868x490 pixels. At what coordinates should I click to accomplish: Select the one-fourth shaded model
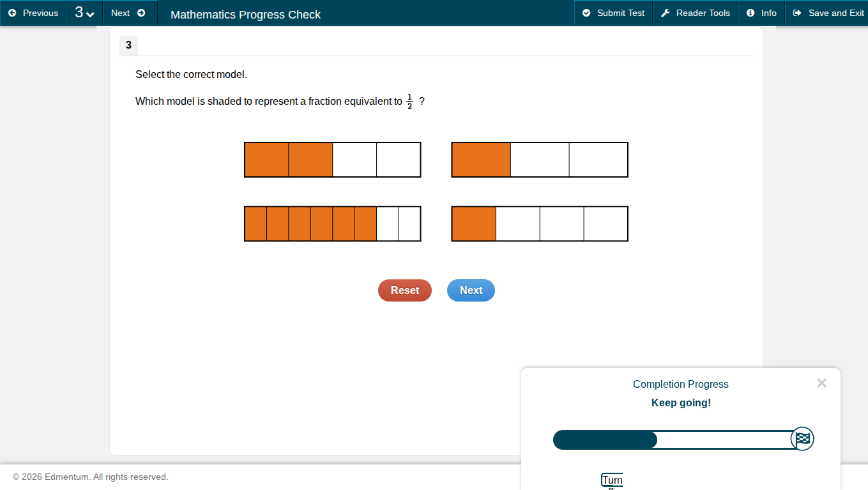point(539,224)
